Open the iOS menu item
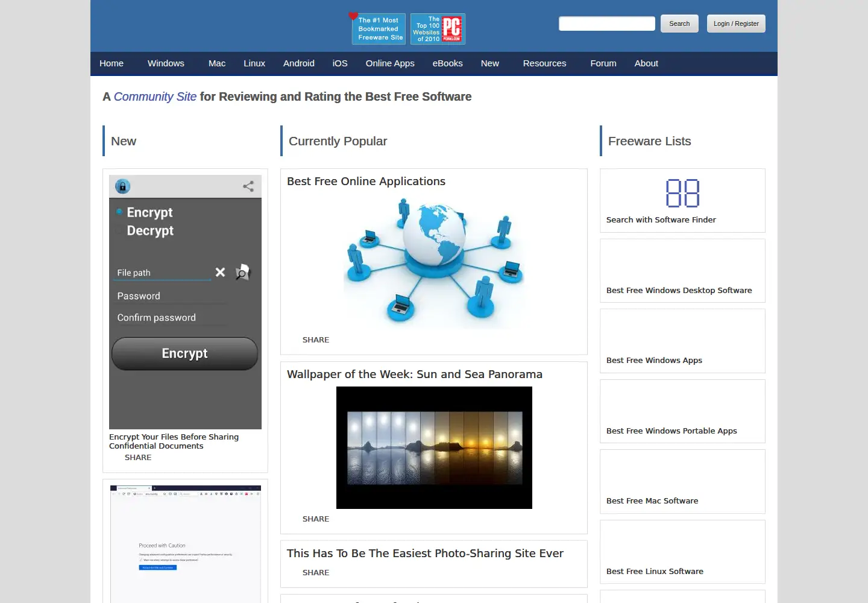This screenshot has width=868, height=603. [340, 63]
